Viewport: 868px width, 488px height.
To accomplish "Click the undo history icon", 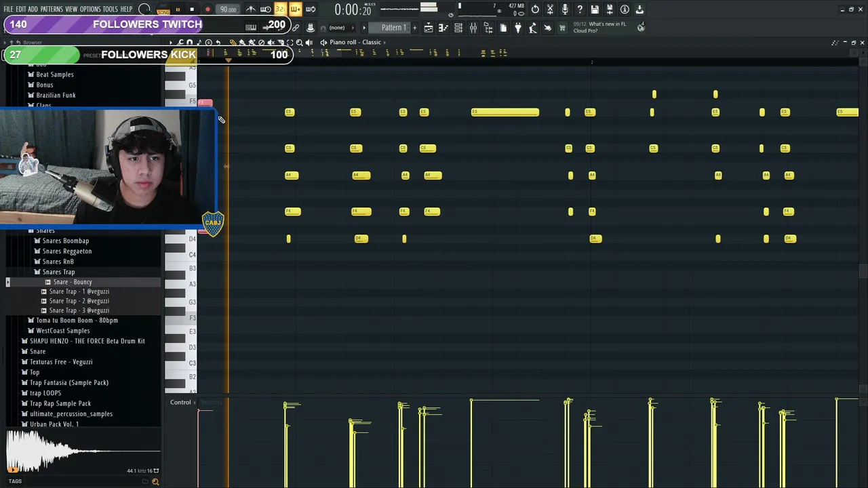I will [535, 9].
